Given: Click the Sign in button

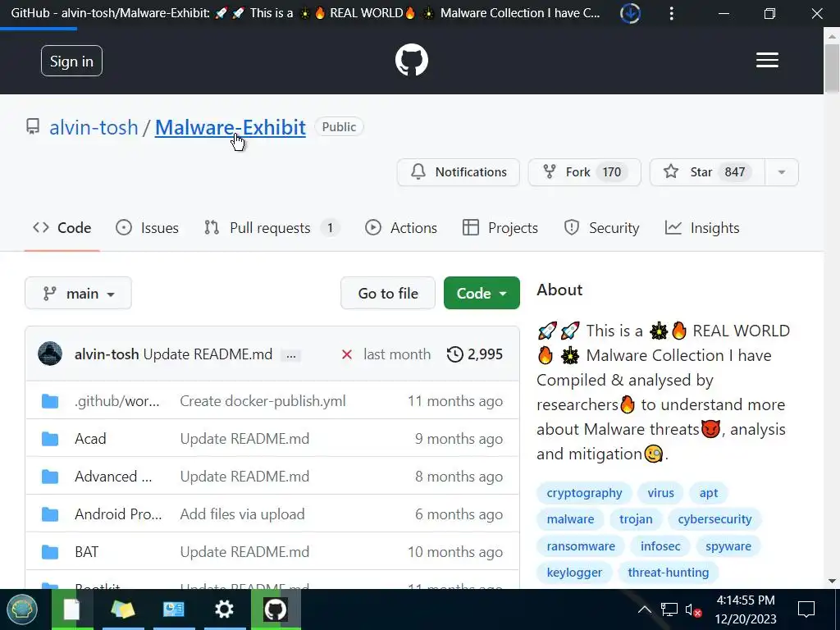Looking at the screenshot, I should [72, 61].
